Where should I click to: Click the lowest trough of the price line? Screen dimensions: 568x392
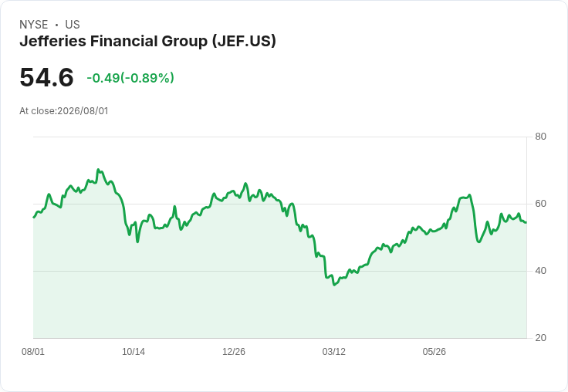pos(334,285)
